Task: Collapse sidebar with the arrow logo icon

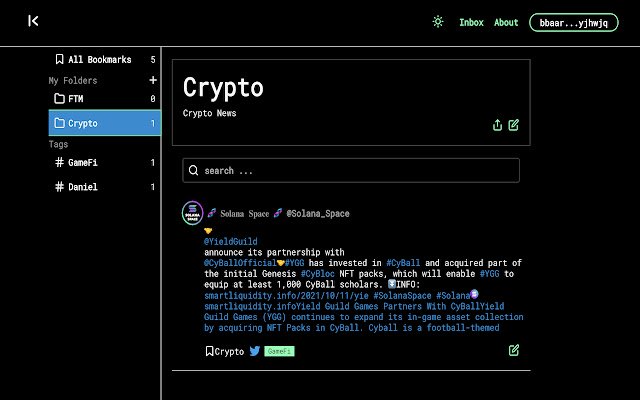Action: click(x=33, y=21)
